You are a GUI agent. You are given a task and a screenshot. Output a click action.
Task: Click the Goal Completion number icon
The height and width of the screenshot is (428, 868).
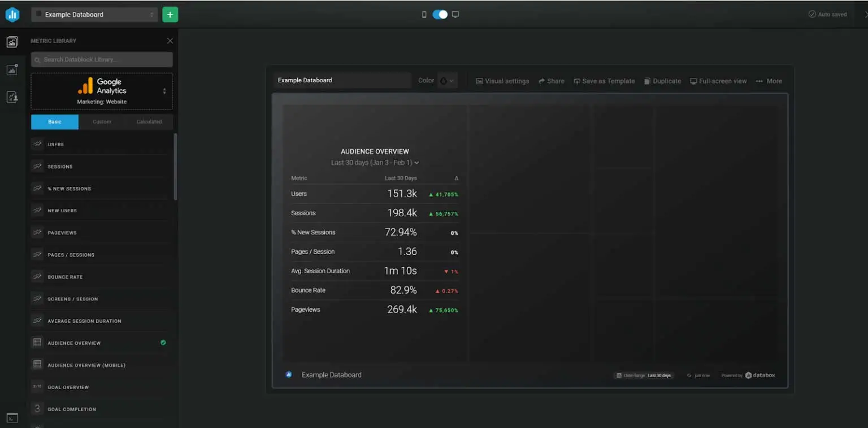(37, 409)
